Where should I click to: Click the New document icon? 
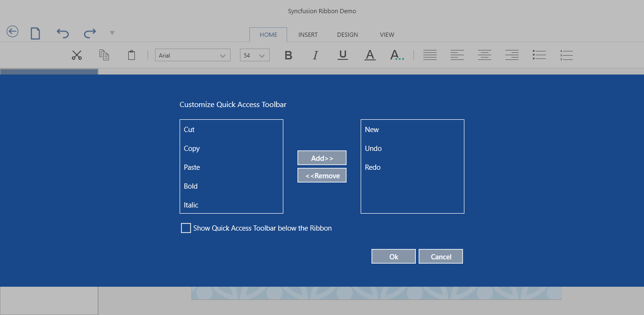pyautogui.click(x=35, y=33)
